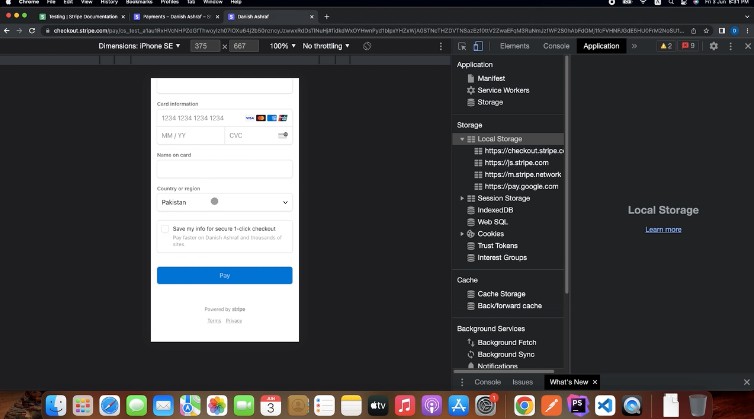Toggle the device toolbar icon
The width and height of the screenshot is (754, 419).
478,46
